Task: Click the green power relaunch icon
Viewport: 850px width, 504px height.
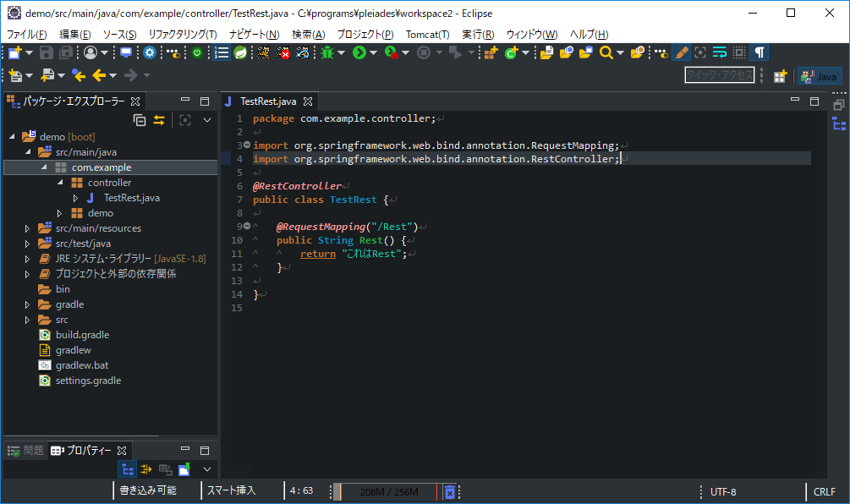Action: click(197, 52)
